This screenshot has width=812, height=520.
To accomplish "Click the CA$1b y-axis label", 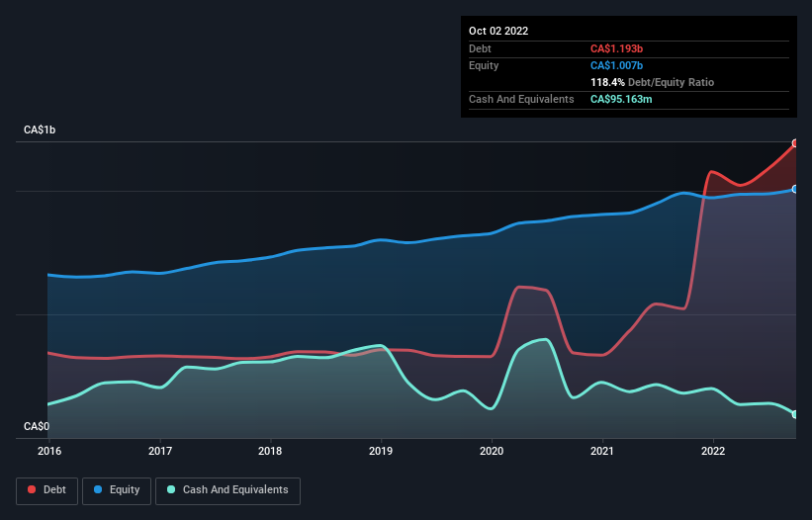I will pos(40,130).
